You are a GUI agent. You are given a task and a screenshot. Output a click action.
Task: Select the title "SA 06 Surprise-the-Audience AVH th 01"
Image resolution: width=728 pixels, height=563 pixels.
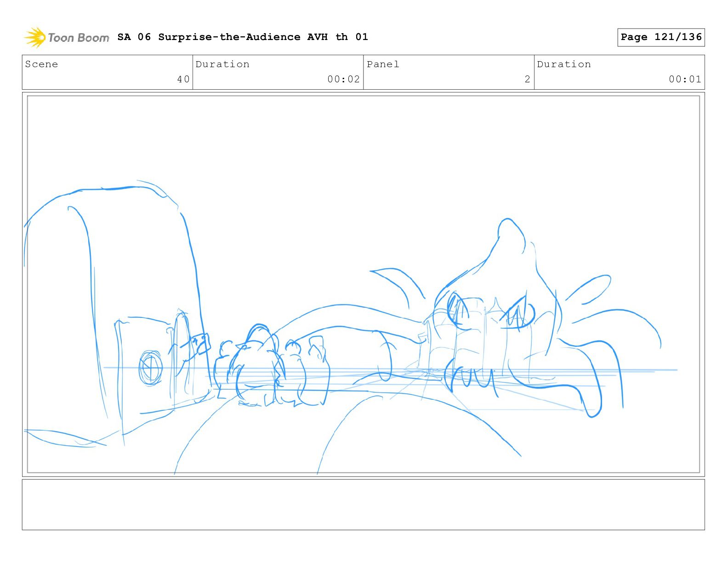coord(243,37)
